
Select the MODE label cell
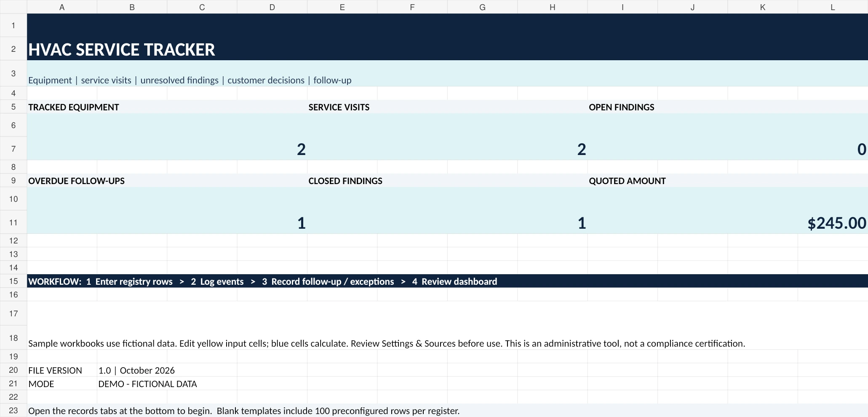pyautogui.click(x=62, y=384)
